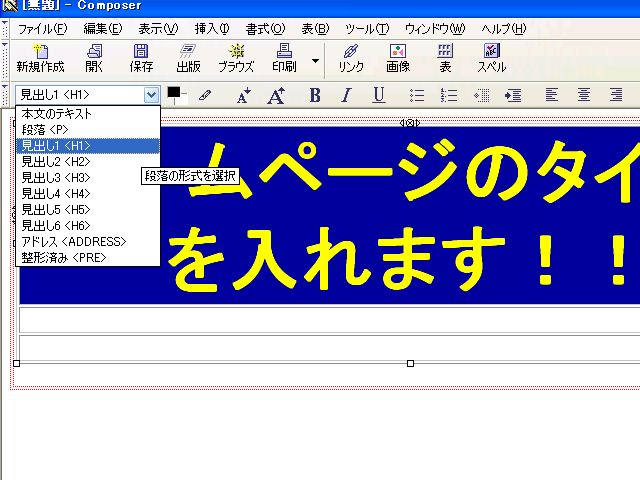Open the ウィンドウ(W) menu
Screen dimensions: 640x480
pos(435,29)
